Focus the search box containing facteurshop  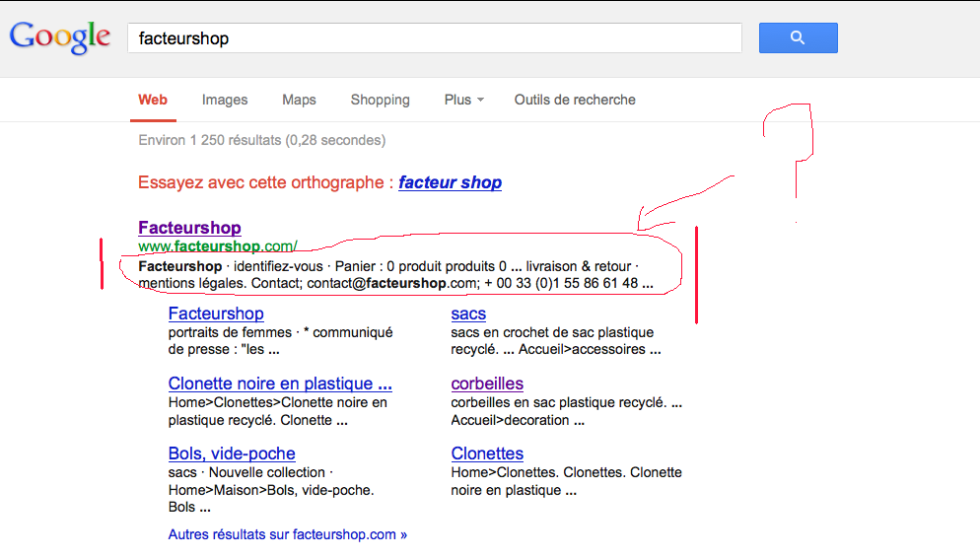(435, 38)
